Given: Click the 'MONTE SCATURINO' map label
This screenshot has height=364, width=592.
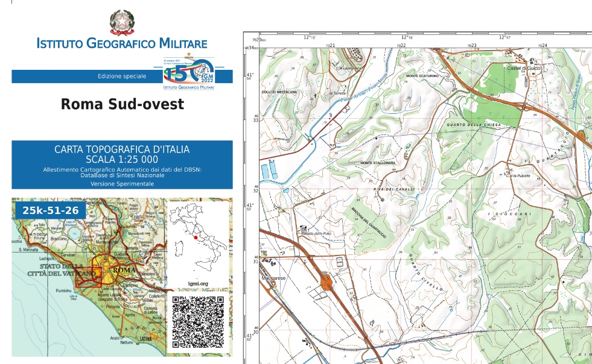Looking at the screenshot, I should pos(422,76).
